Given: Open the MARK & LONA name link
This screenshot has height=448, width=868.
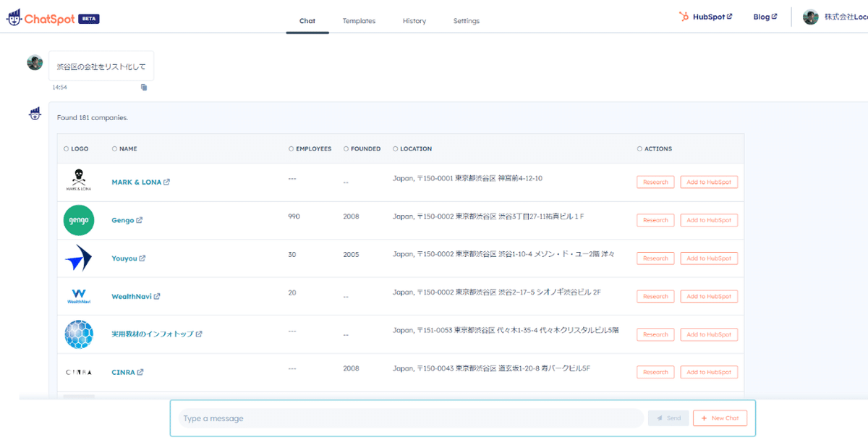Looking at the screenshot, I should (x=136, y=182).
